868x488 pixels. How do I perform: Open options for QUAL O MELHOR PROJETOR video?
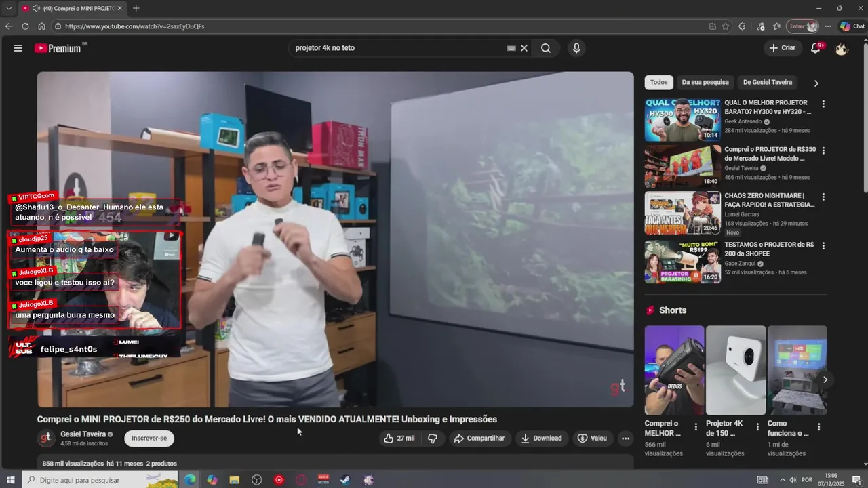[x=823, y=104]
